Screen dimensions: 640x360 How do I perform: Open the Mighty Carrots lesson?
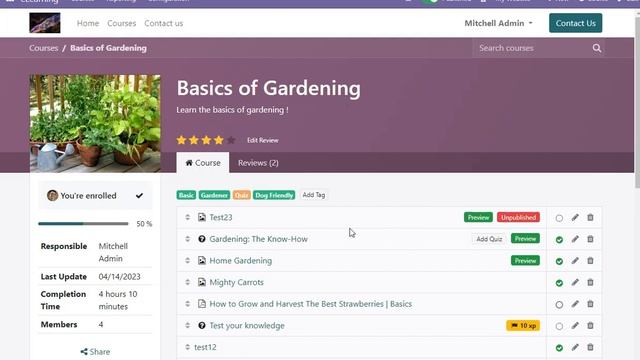(236, 282)
